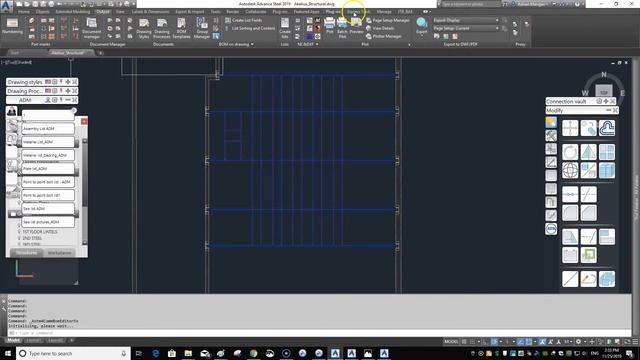The height and width of the screenshot is (360, 640).
Task: Close the Connection vault palette
Action: tap(613, 101)
